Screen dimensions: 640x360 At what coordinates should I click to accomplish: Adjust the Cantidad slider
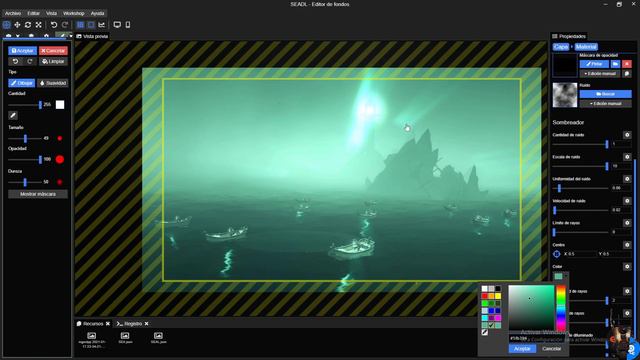(x=25, y=105)
